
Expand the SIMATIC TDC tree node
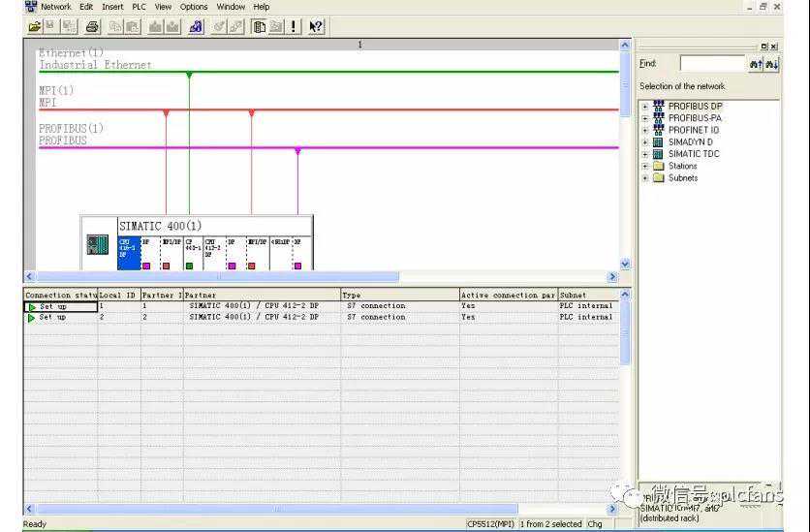[x=645, y=154]
